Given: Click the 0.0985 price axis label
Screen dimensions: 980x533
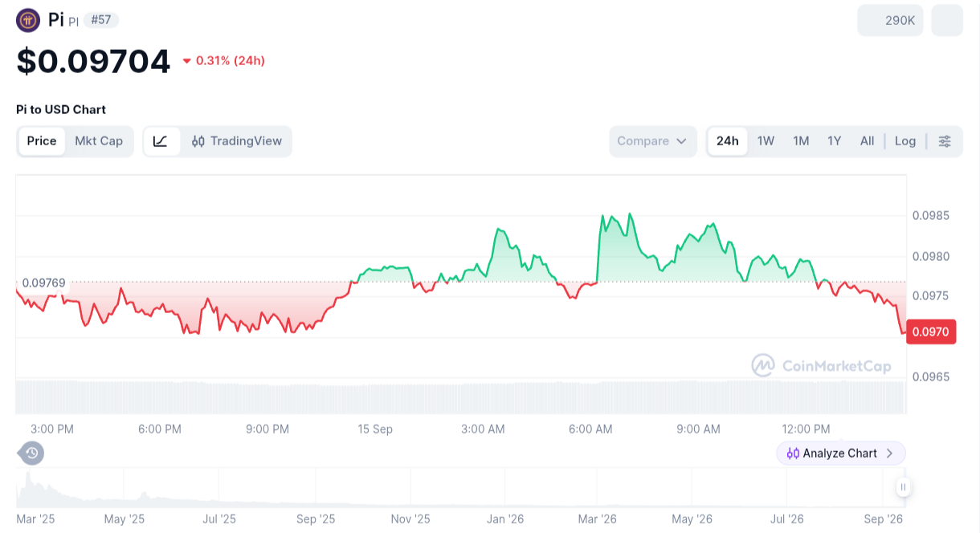Looking at the screenshot, I should [x=930, y=215].
